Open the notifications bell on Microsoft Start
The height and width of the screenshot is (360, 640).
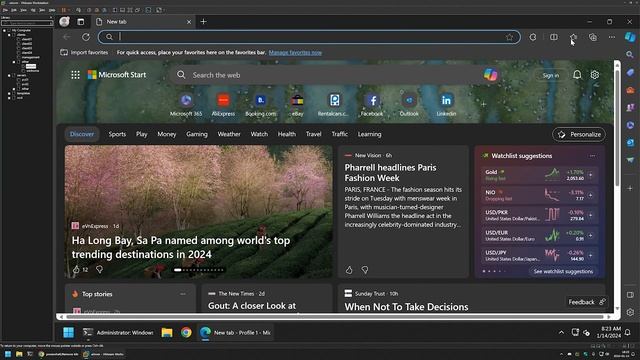coord(577,75)
